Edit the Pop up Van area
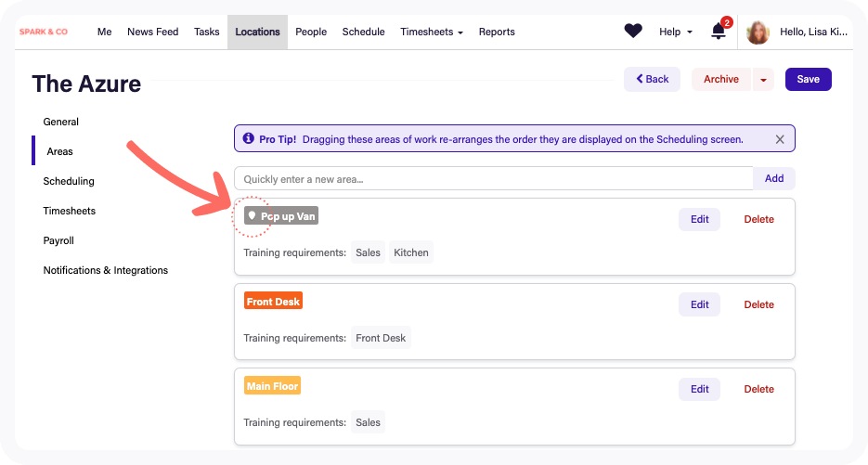 699,219
